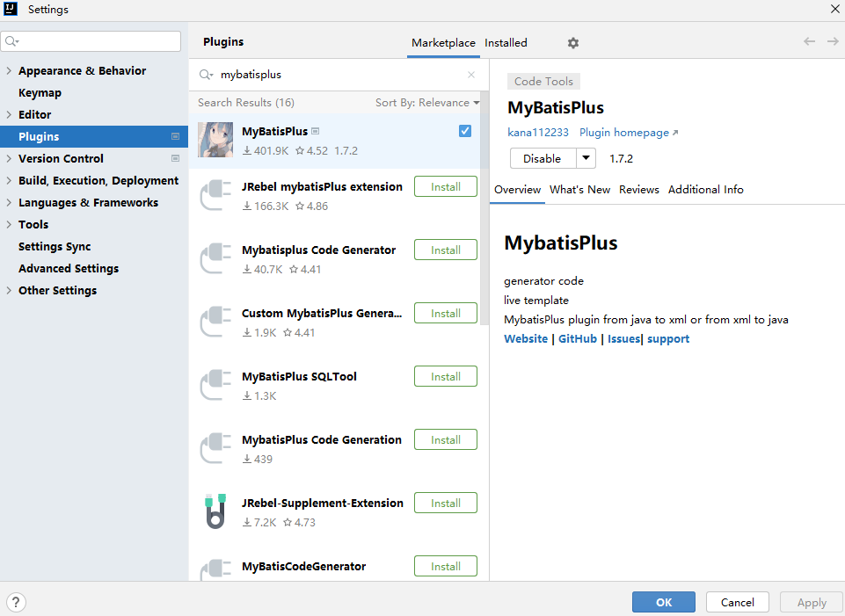Screen dimensions: 845x616
Task: Close the Settings dialog window
Action: (834, 9)
